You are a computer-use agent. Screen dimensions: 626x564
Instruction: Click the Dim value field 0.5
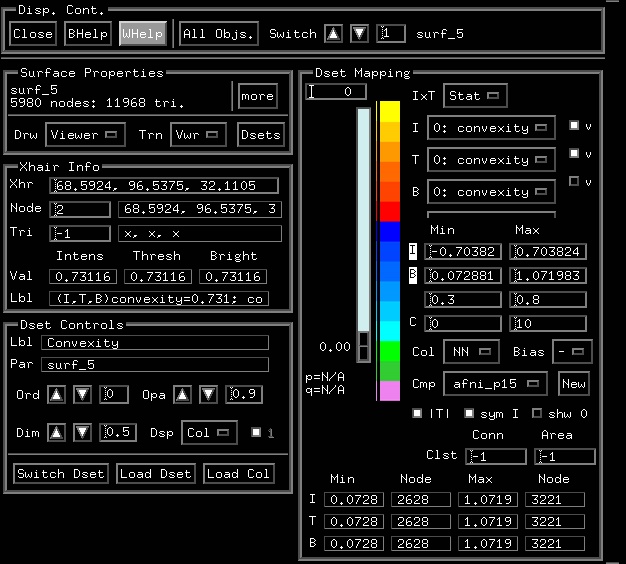tap(118, 432)
